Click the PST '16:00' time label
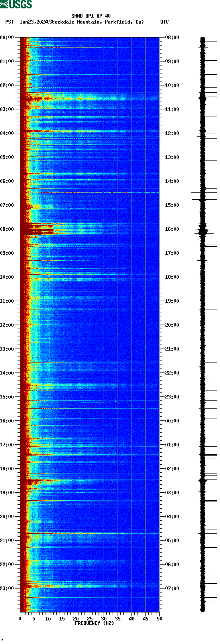This screenshot has height=644, width=220. pos(7,421)
